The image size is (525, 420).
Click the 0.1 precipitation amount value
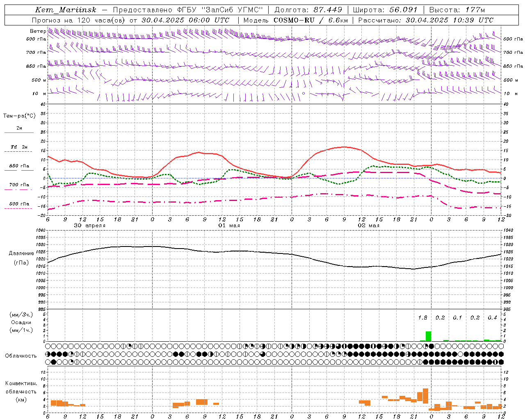coord(457,318)
